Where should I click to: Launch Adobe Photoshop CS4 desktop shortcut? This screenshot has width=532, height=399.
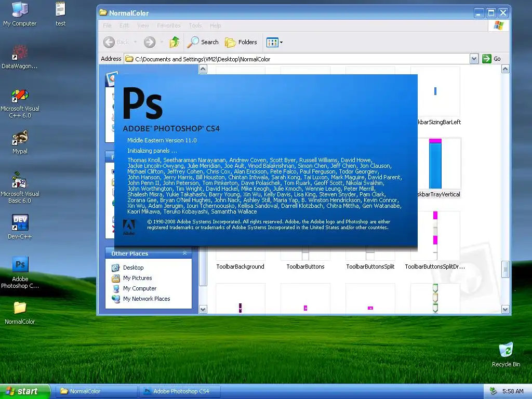[20, 272]
